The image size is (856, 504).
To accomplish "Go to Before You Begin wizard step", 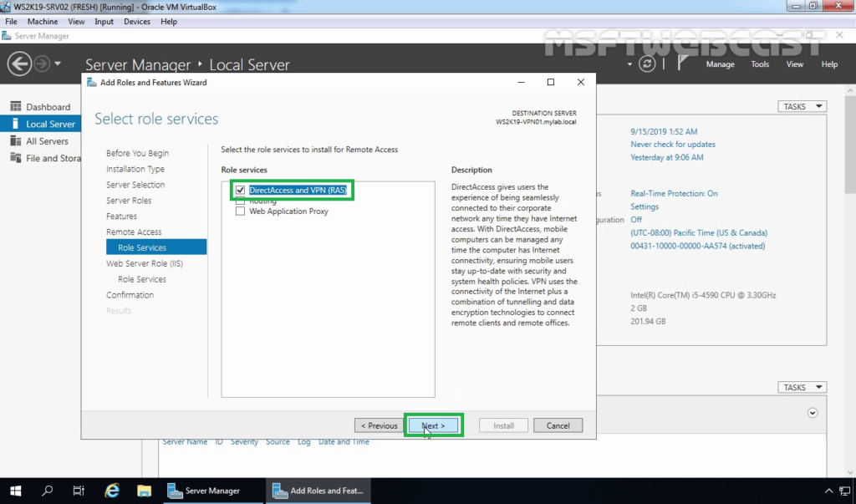I will click(138, 153).
